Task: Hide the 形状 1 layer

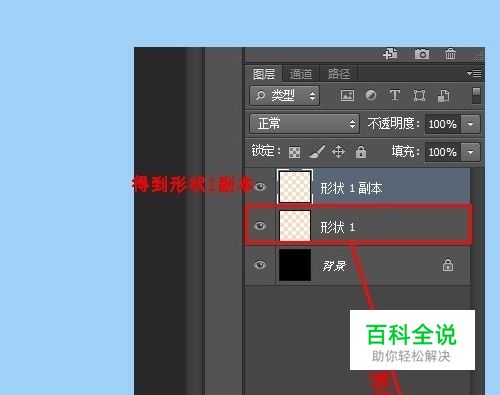Action: point(260,226)
